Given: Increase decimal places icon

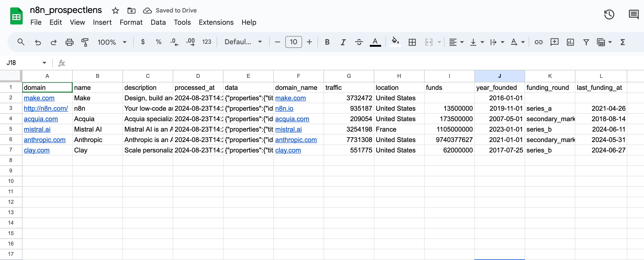Looking at the screenshot, I should point(190,42).
